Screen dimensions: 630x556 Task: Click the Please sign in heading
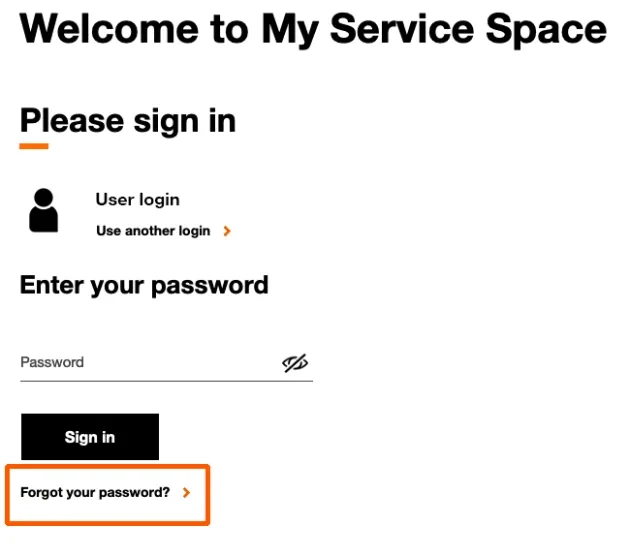[x=128, y=121]
